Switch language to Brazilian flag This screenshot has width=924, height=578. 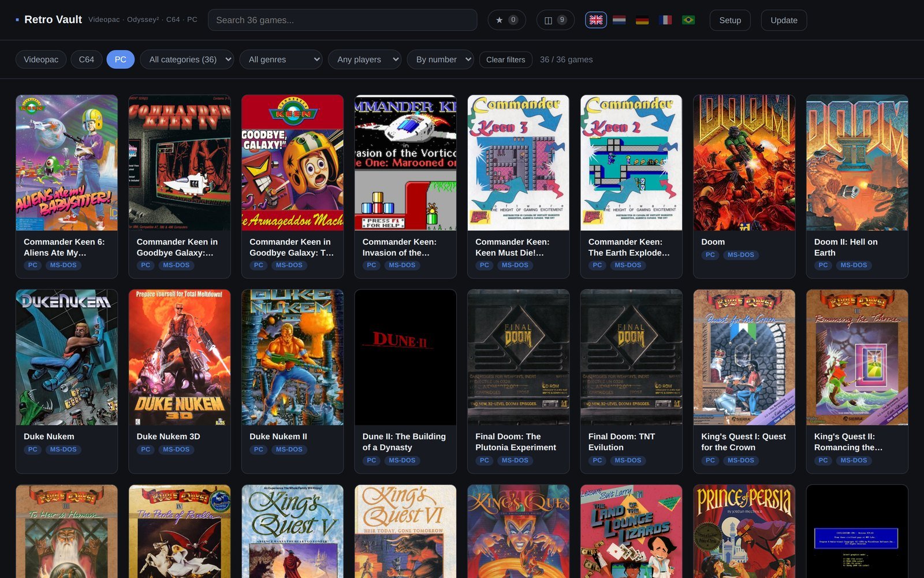coord(688,20)
